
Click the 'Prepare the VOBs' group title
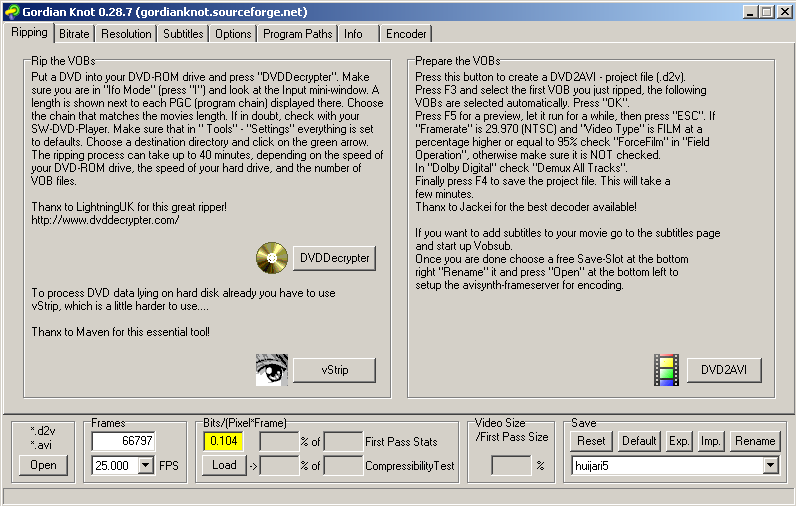pyautogui.click(x=457, y=61)
